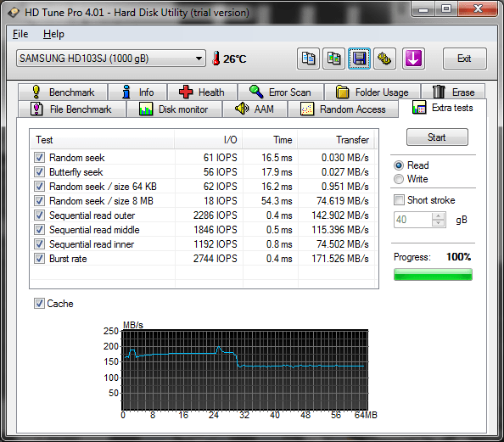
Task: Click the Start button
Action: (437, 137)
